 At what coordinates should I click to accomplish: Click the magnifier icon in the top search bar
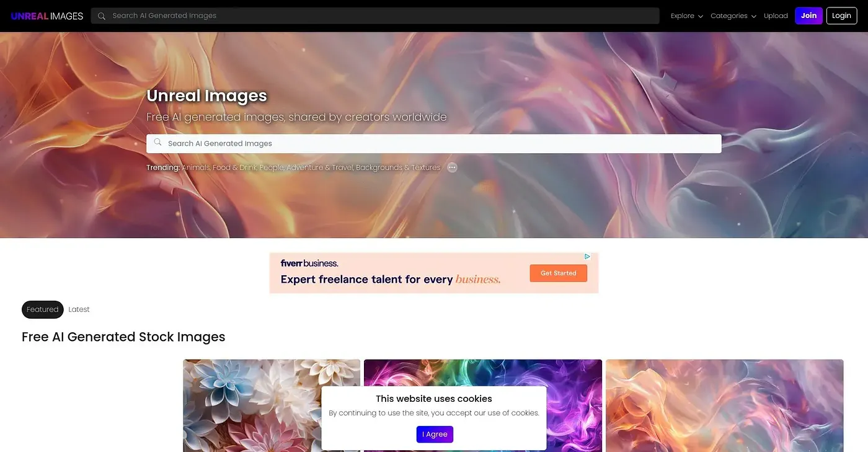pyautogui.click(x=102, y=16)
